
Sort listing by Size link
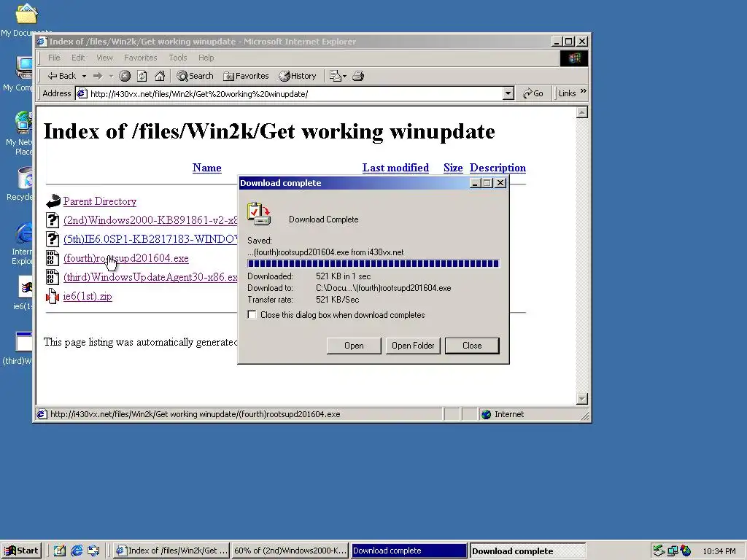point(453,168)
